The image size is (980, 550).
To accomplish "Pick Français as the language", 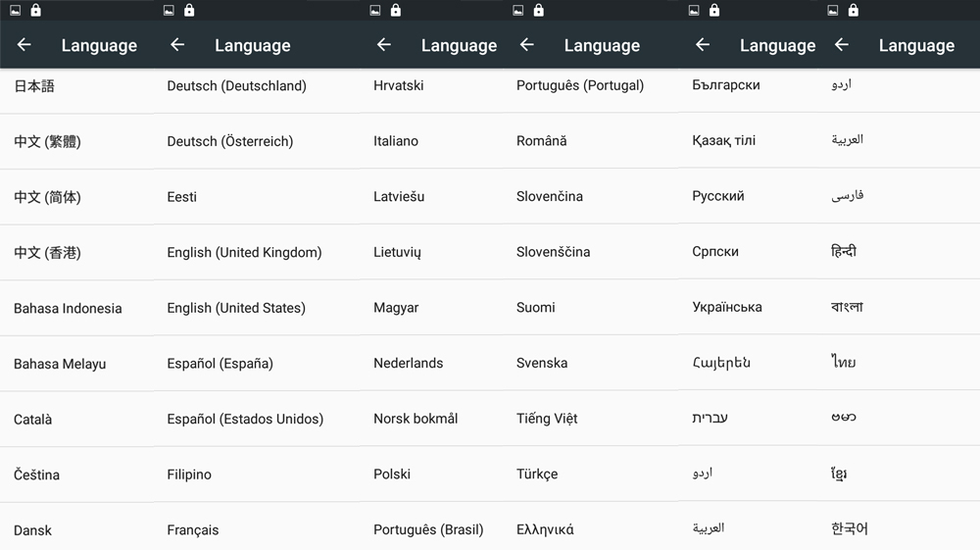I will tap(192, 530).
